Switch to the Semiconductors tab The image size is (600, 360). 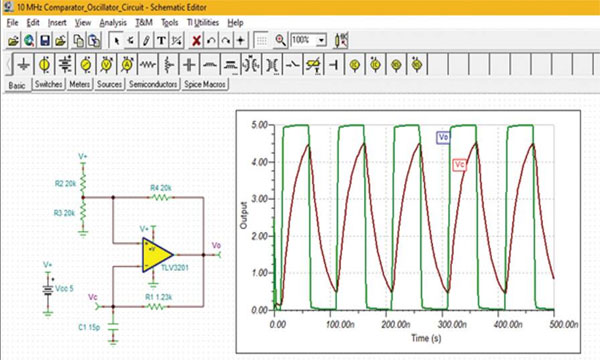[x=153, y=84]
